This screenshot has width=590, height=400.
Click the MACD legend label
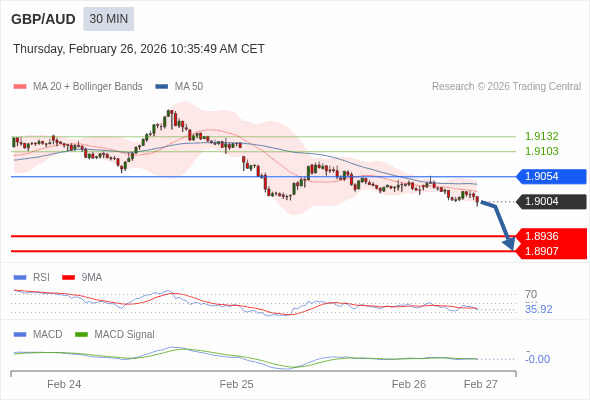(48, 335)
